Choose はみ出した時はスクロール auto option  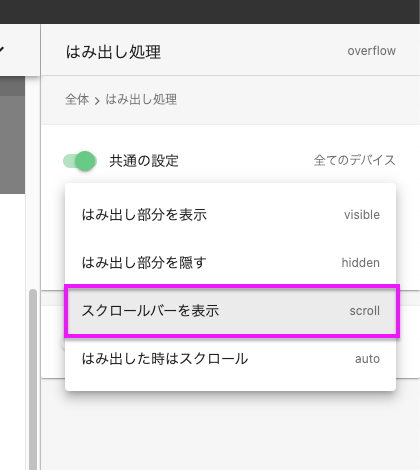(x=230, y=359)
